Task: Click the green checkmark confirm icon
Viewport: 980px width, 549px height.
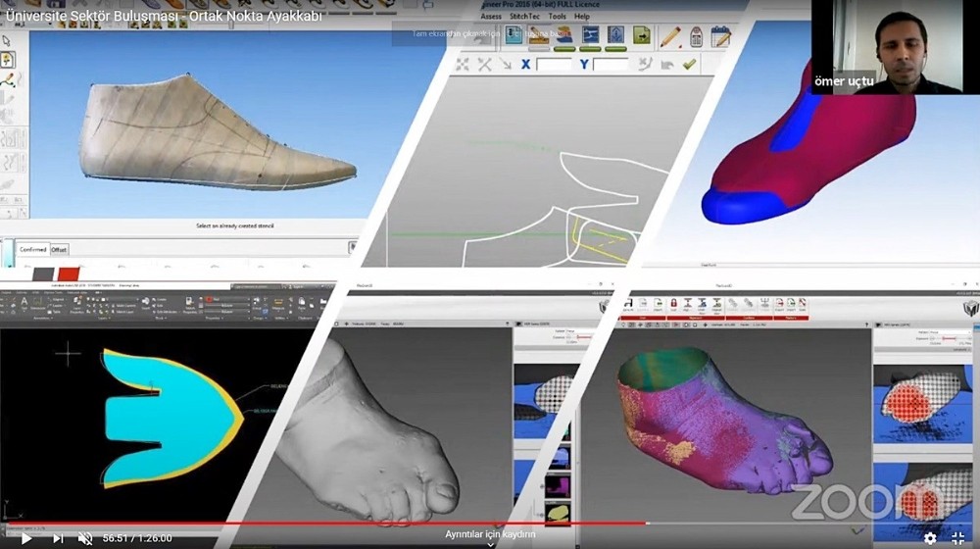Action: point(690,65)
